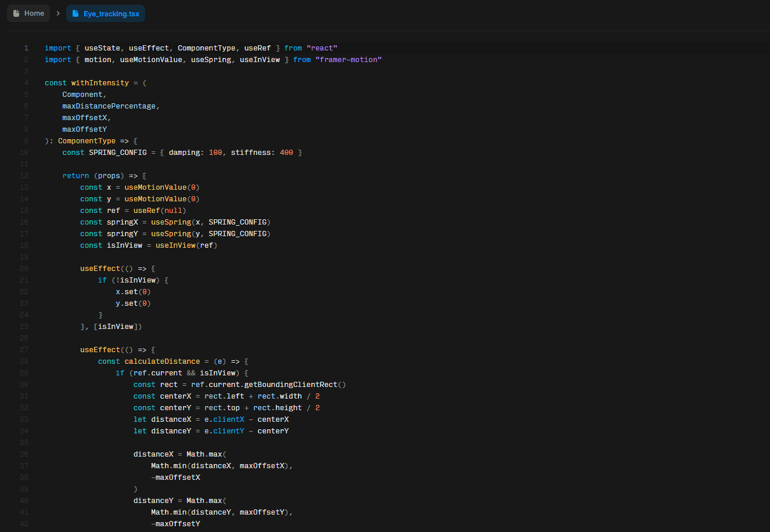Click the breadcrumb chevron separator arrow

(x=58, y=13)
